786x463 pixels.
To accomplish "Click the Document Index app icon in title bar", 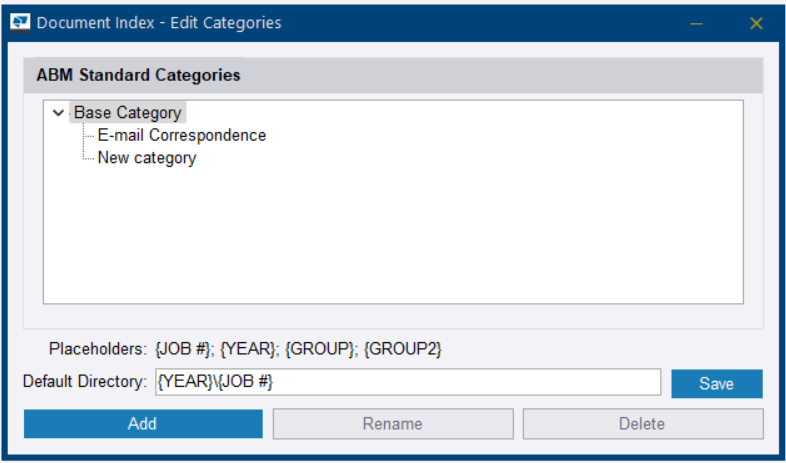I will [19, 22].
